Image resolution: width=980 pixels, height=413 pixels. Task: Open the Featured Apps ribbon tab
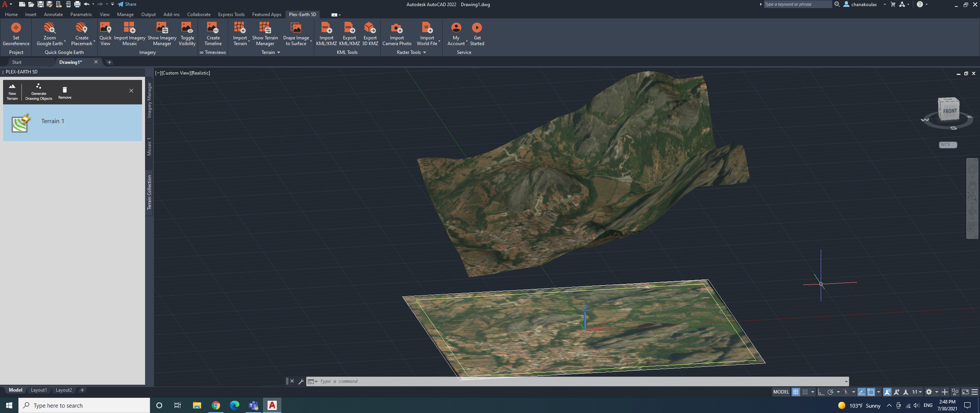tap(266, 15)
